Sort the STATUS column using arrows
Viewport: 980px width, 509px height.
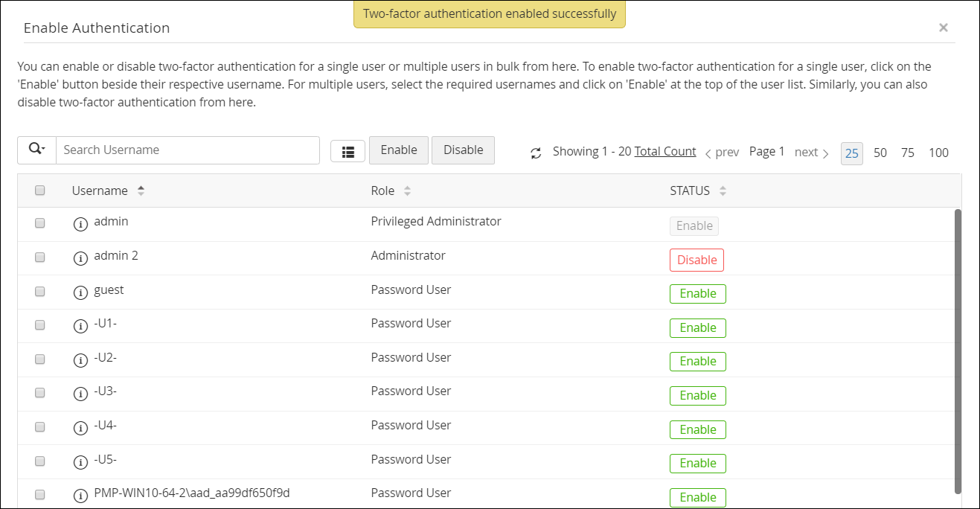click(x=723, y=191)
